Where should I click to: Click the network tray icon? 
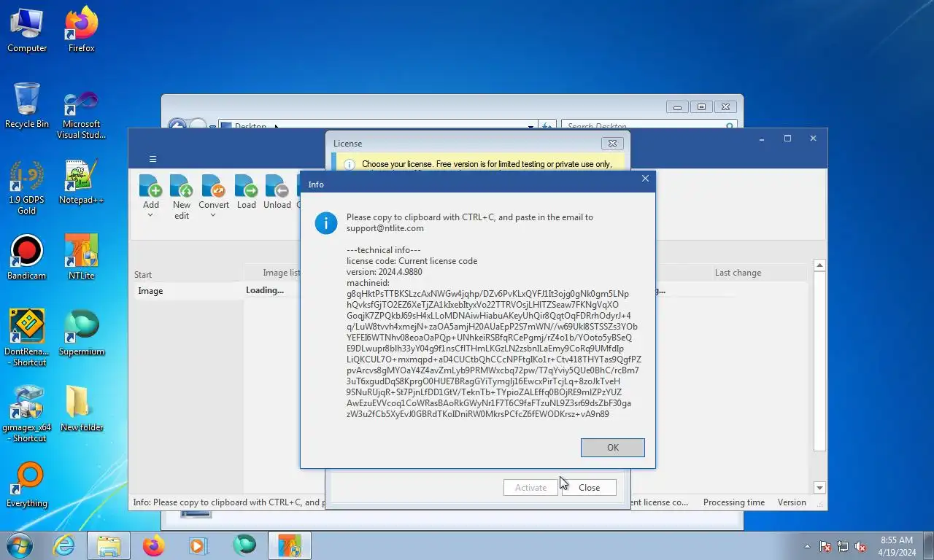tap(843, 546)
